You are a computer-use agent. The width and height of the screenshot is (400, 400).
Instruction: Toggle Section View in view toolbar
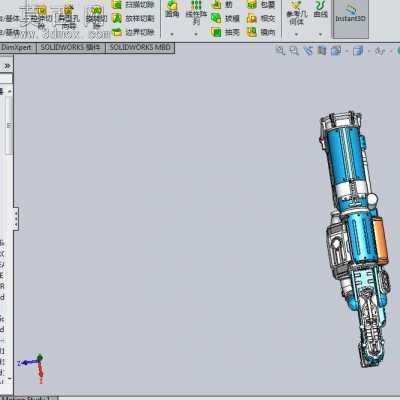click(x=322, y=51)
